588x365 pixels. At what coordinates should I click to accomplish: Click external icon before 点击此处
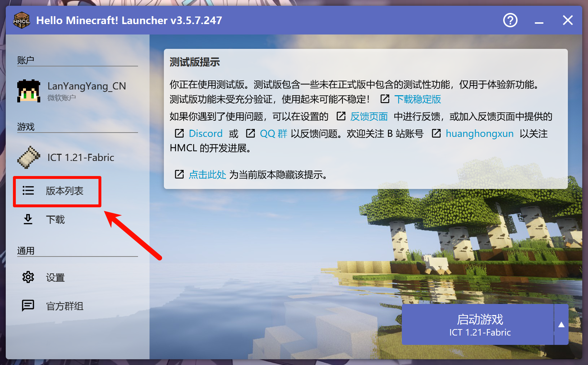coord(179,174)
